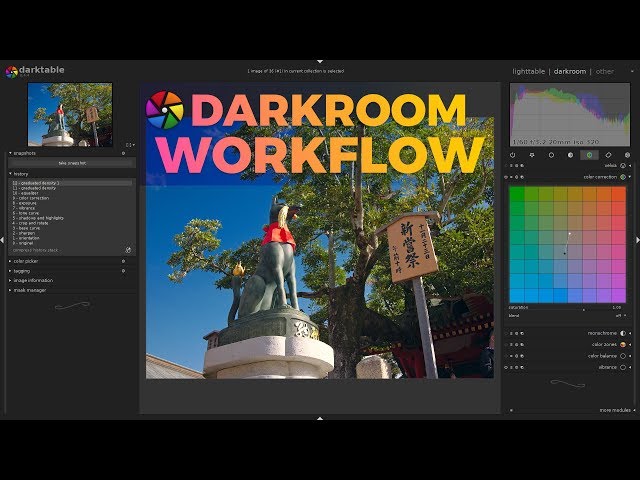Adjust the saturation slider
This screenshot has width=640, height=480.
567,308
